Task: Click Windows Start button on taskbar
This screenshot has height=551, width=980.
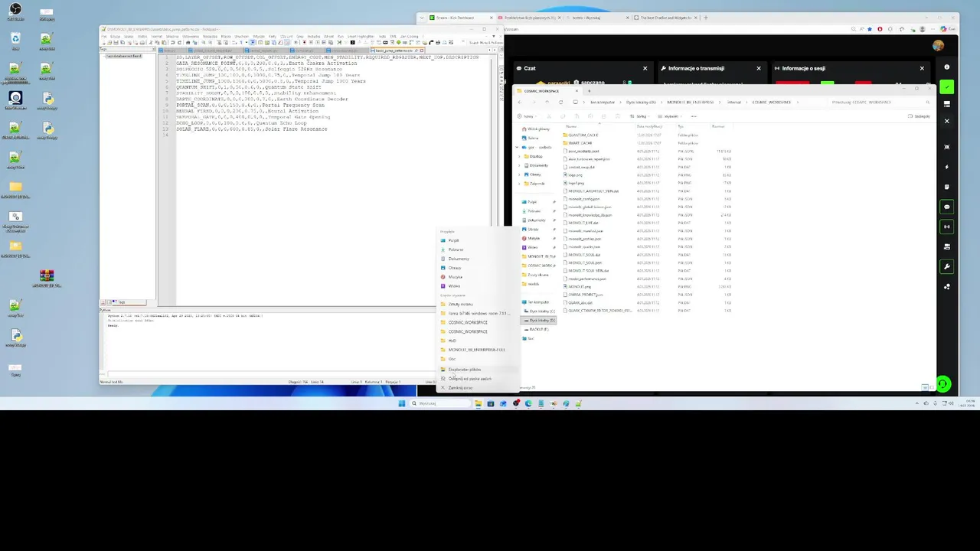Action: pyautogui.click(x=401, y=403)
